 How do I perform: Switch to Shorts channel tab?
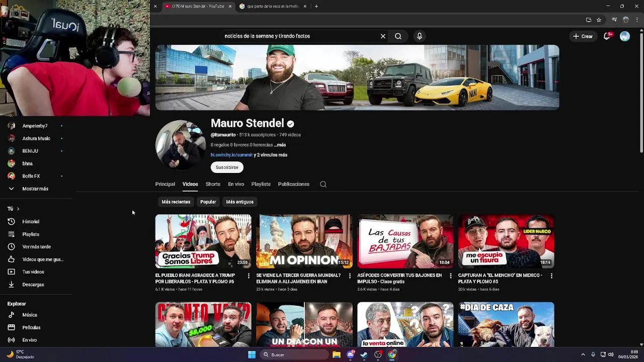(x=213, y=184)
